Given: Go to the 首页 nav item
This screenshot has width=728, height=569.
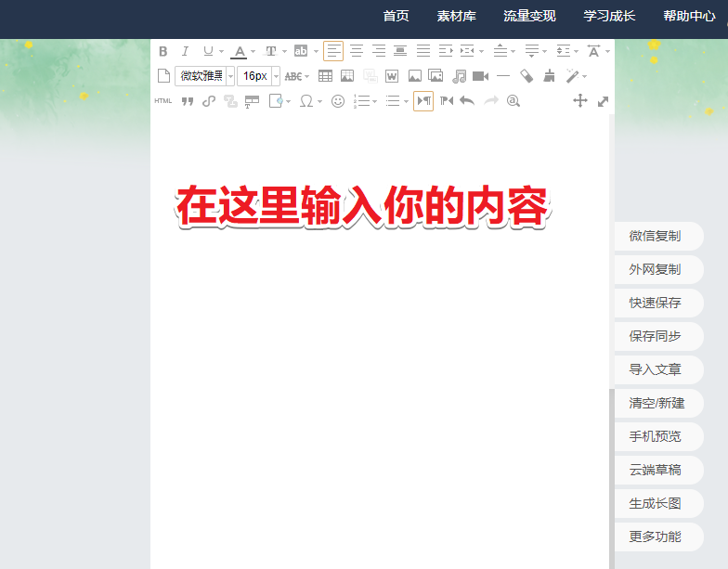Looking at the screenshot, I should click(x=396, y=16).
